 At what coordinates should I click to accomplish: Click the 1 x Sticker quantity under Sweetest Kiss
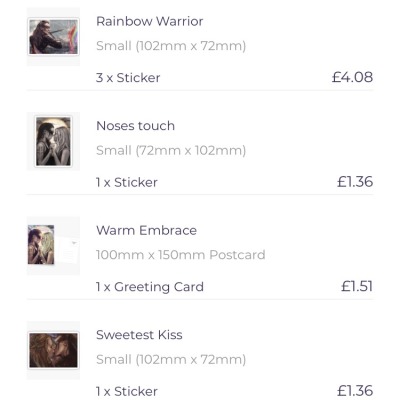pos(127,391)
